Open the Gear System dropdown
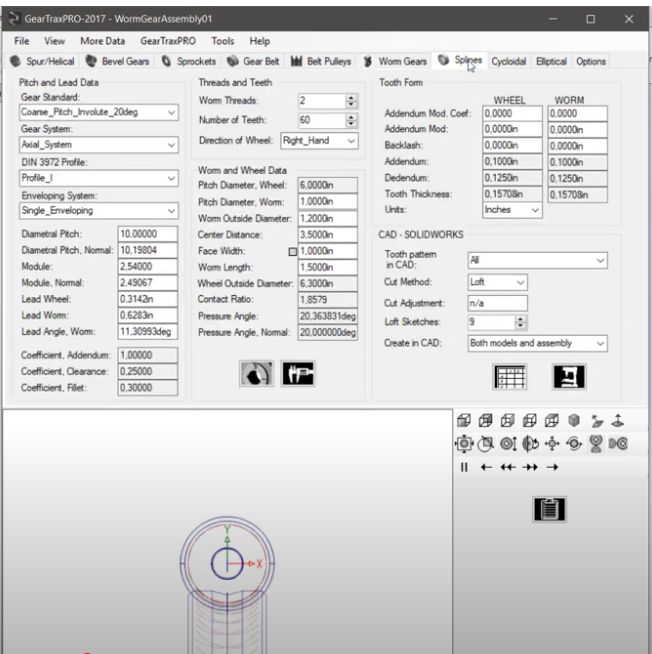Screen dimensions: 652x654 pos(99,145)
